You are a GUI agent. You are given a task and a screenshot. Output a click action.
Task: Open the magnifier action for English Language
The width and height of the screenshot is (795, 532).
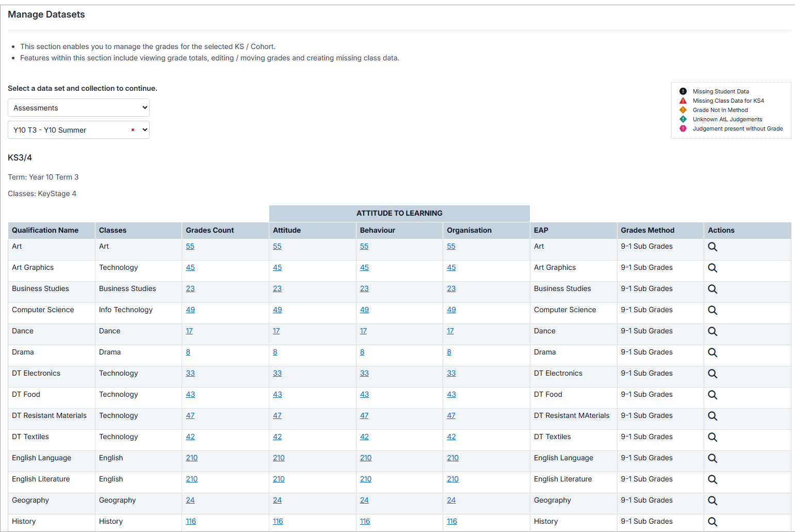coord(712,458)
